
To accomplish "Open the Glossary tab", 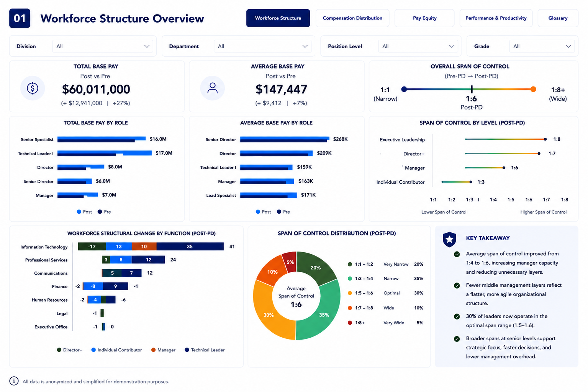I will pos(558,18).
